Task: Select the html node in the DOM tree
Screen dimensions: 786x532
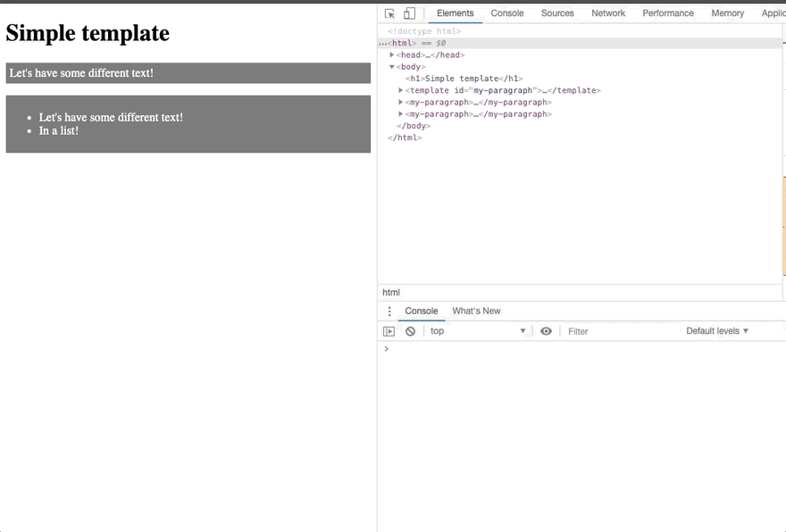Action: click(580, 43)
